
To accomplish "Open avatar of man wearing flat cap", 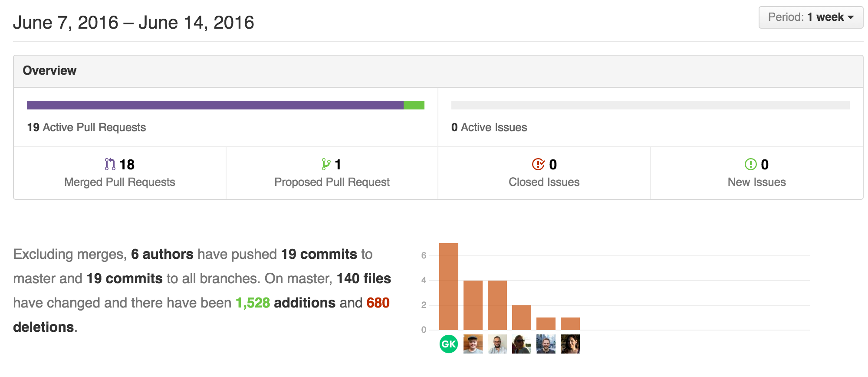I will (x=473, y=344).
